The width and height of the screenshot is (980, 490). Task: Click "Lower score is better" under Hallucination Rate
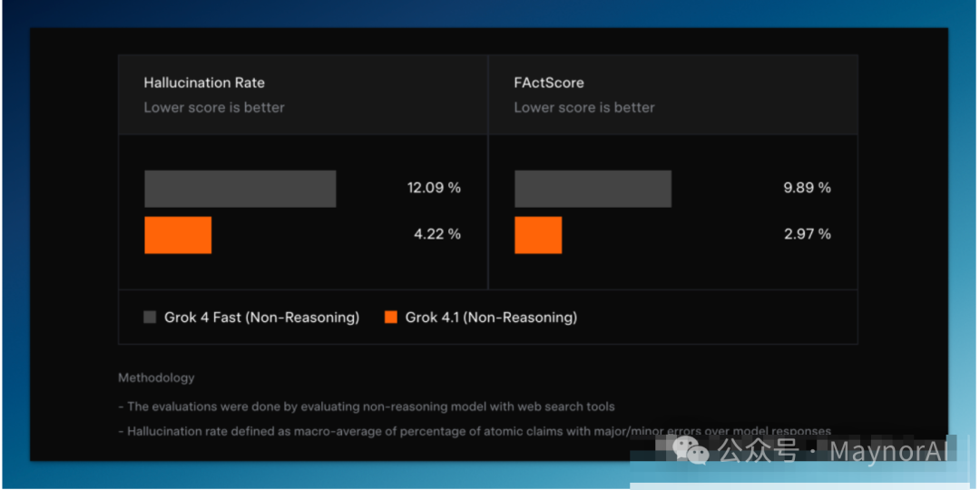tap(214, 107)
